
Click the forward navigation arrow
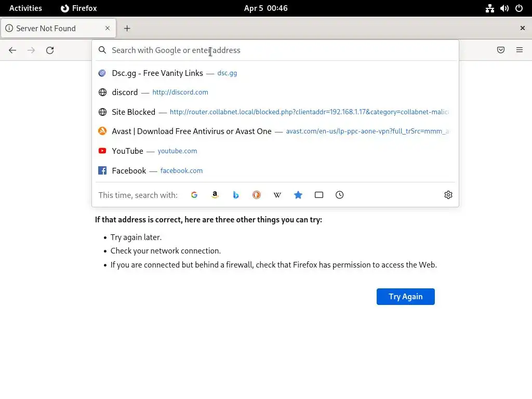pyautogui.click(x=31, y=50)
